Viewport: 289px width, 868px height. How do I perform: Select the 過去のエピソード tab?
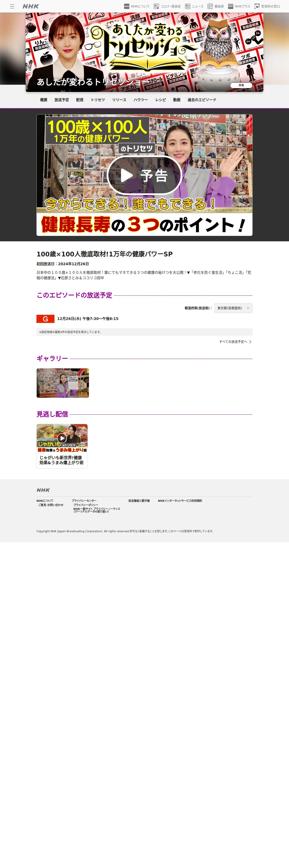[202, 100]
